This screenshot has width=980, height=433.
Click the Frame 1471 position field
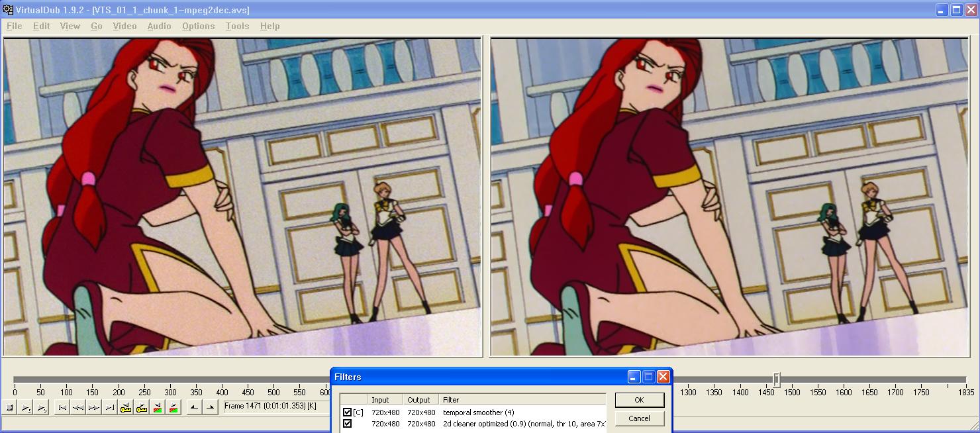[277, 407]
